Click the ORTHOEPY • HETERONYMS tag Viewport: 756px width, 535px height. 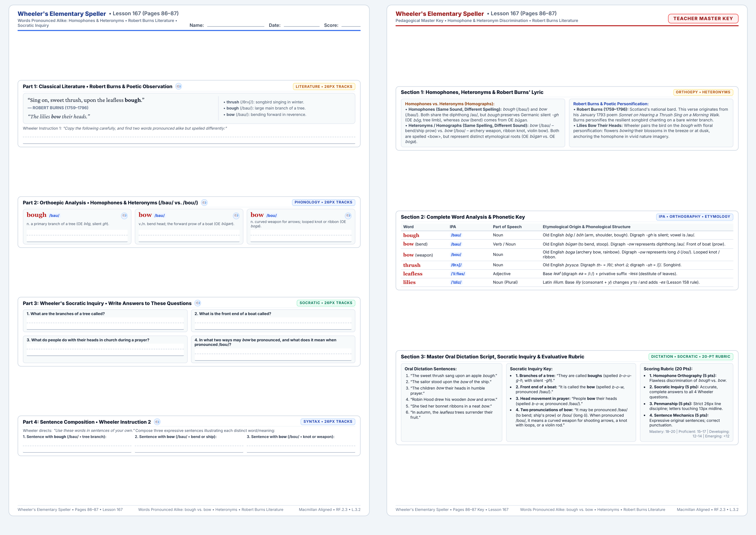[x=703, y=92]
